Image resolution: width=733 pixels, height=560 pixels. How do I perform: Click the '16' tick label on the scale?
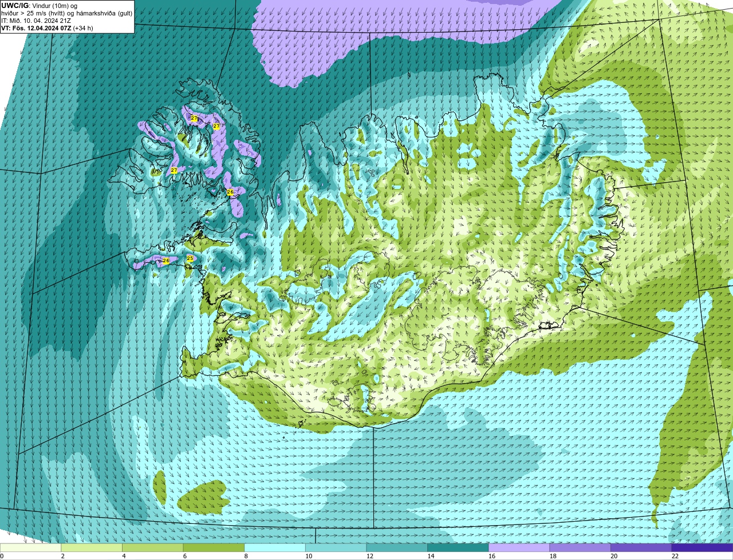click(x=492, y=556)
